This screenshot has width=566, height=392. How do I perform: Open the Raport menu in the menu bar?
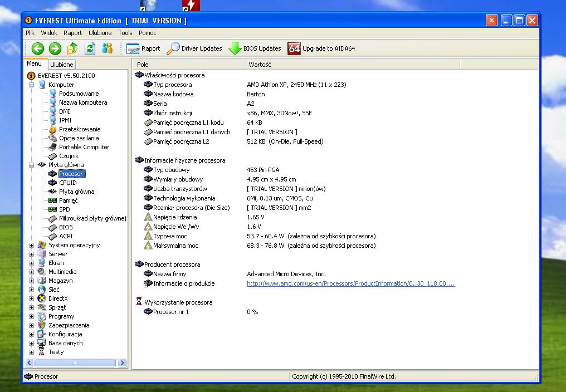(72, 33)
